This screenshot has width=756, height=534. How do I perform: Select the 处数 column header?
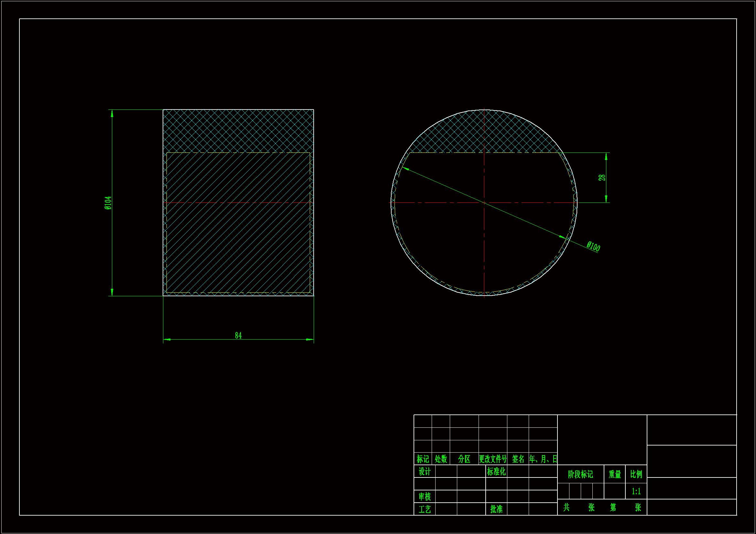coord(440,459)
